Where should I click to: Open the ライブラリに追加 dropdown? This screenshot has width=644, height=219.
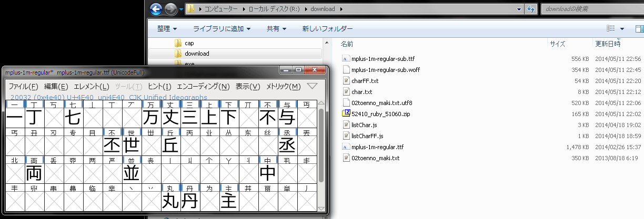pyautogui.click(x=222, y=28)
